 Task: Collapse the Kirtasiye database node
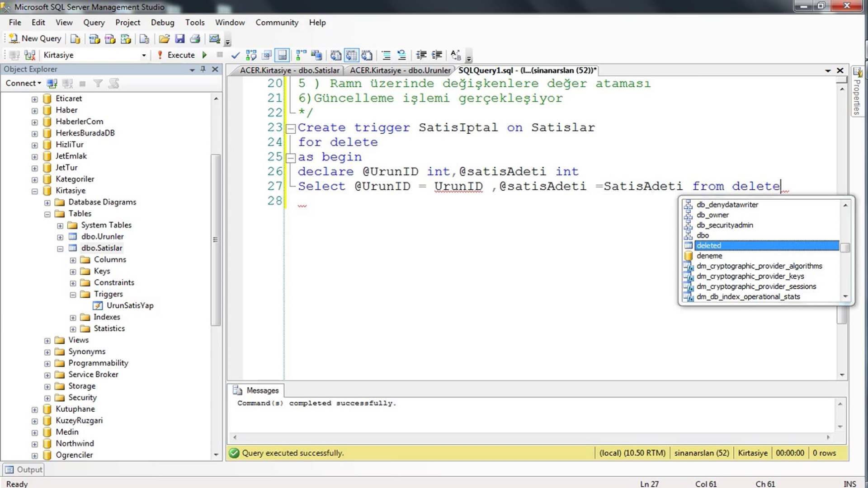click(35, 191)
